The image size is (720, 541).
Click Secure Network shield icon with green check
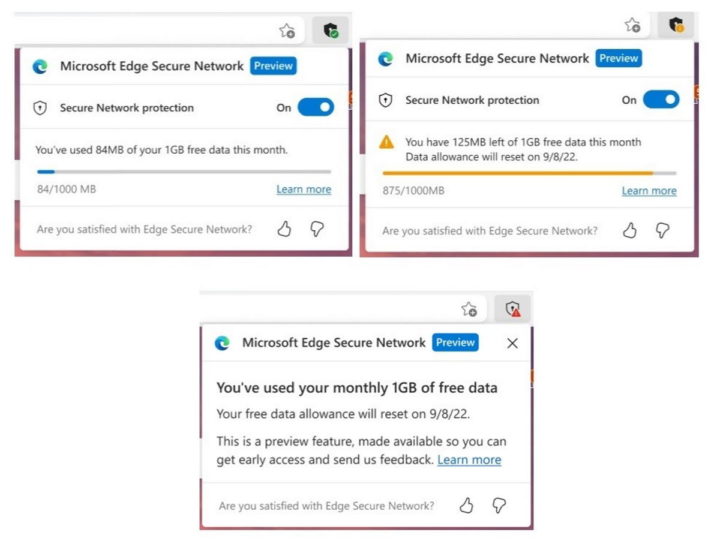329,30
